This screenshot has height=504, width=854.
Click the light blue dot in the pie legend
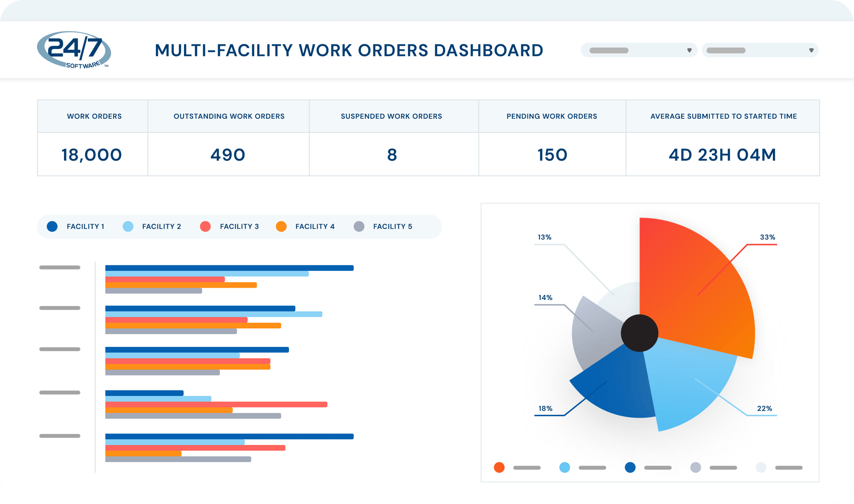(564, 467)
